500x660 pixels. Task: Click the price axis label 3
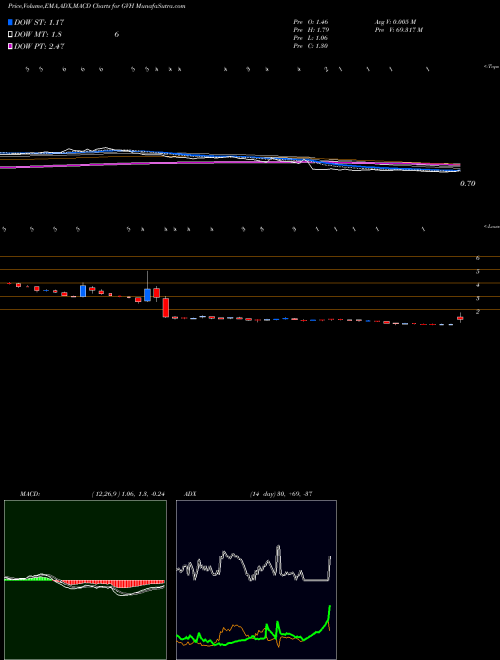click(478, 298)
